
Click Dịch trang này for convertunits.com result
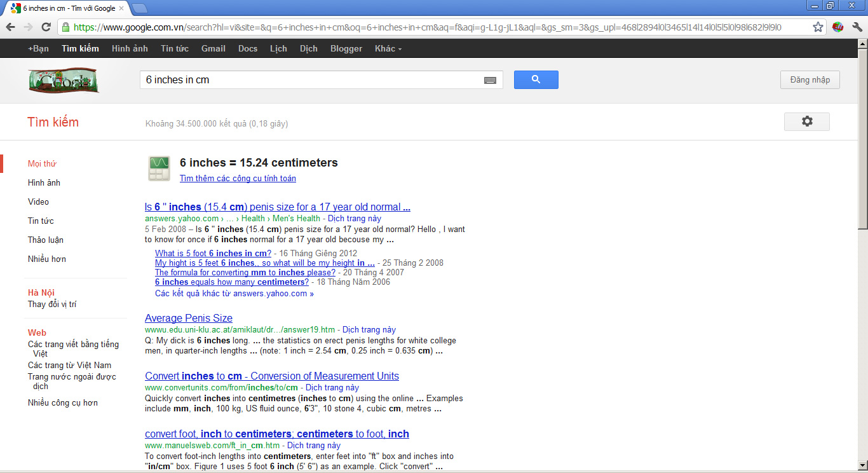[332, 387]
